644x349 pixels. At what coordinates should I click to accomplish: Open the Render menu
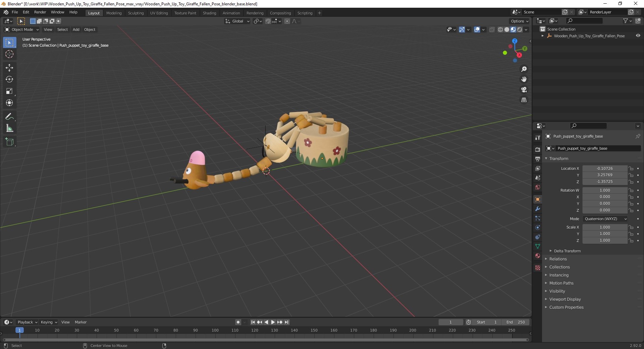click(x=40, y=12)
